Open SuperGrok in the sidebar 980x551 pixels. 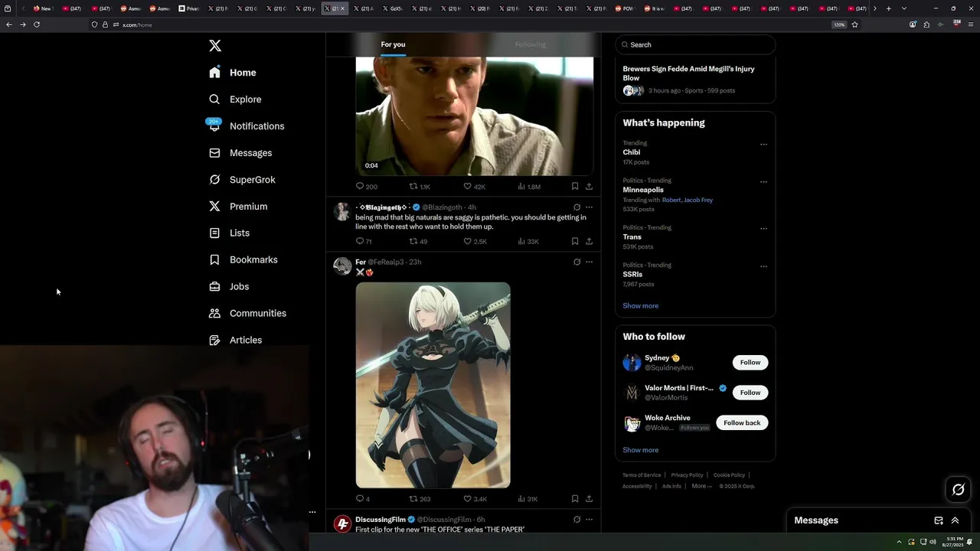point(242,180)
